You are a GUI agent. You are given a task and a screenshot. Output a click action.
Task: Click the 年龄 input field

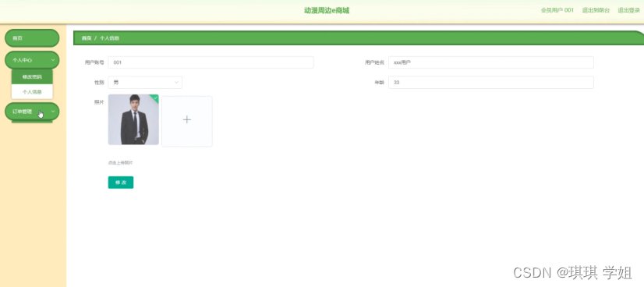pyautogui.click(x=491, y=82)
